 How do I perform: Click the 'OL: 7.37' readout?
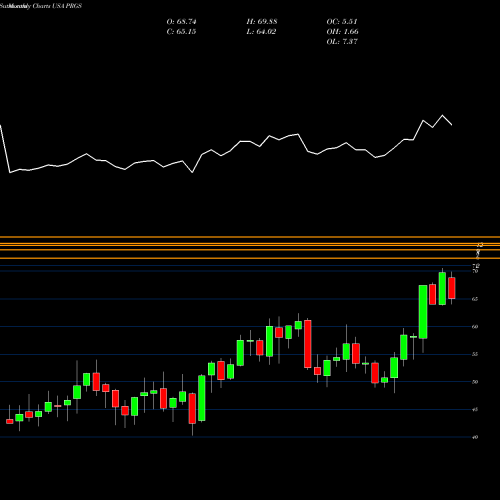coord(342,42)
